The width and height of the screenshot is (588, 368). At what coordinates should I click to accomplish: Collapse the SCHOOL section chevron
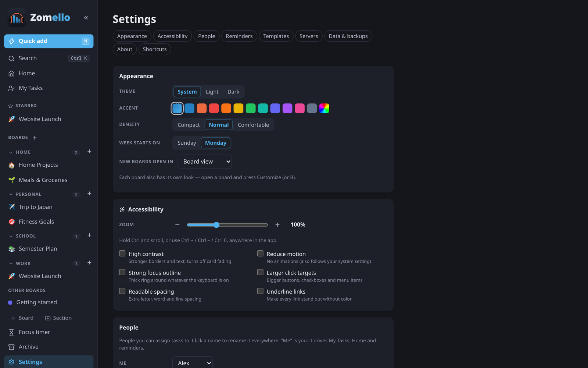pyautogui.click(x=11, y=236)
